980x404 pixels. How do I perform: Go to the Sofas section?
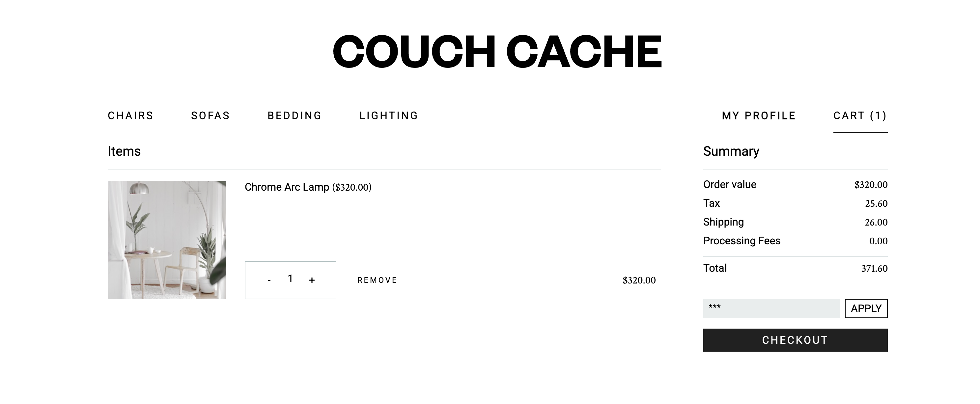(210, 116)
